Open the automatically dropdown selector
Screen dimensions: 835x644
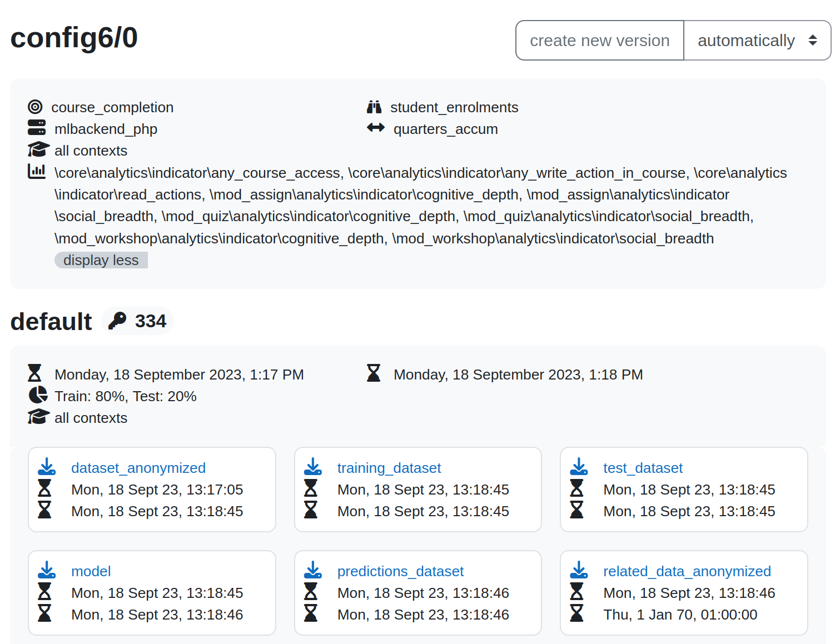(x=757, y=41)
